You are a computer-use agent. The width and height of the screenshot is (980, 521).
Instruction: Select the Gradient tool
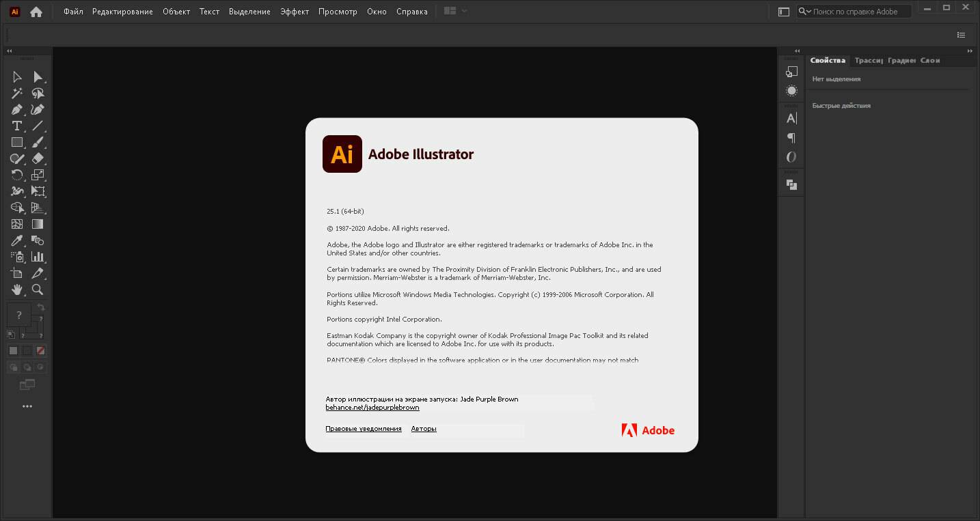point(38,224)
